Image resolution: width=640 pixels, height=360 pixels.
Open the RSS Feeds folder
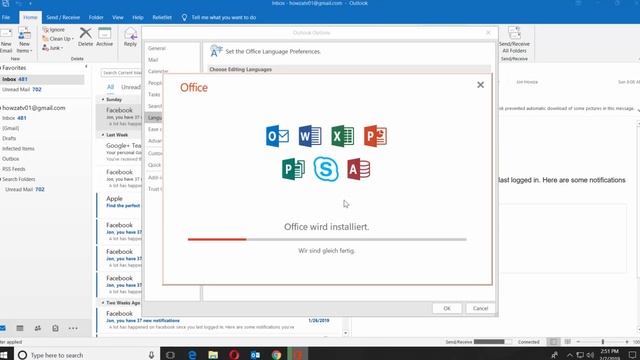(x=13, y=169)
